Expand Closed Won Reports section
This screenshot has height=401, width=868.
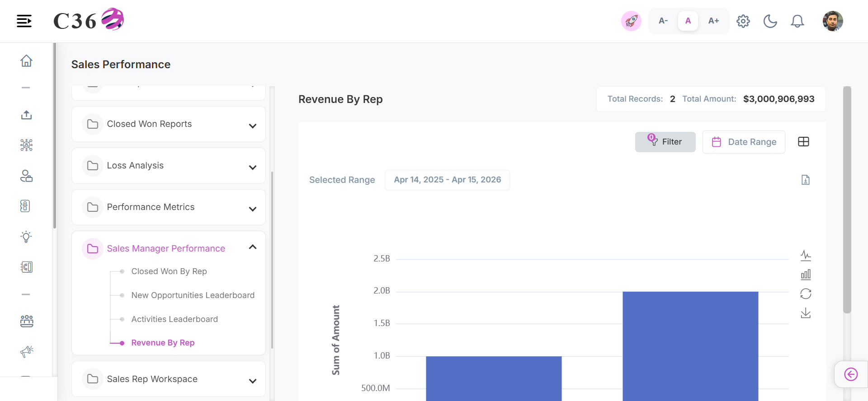169,124
